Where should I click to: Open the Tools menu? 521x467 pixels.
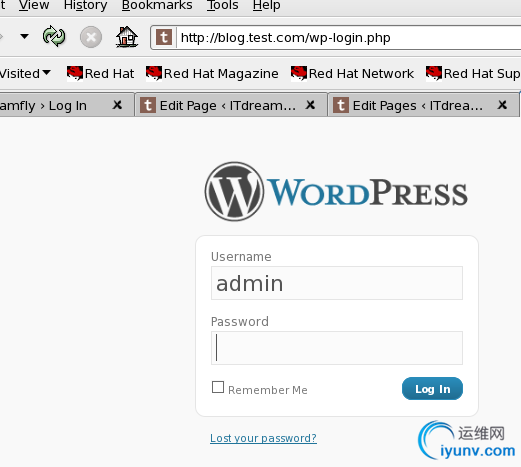click(222, 5)
